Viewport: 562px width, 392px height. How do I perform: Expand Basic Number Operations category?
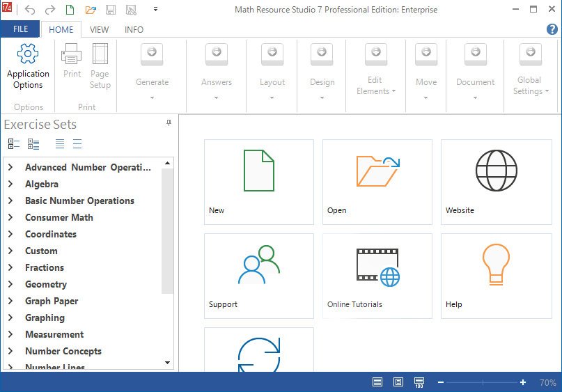(10, 201)
